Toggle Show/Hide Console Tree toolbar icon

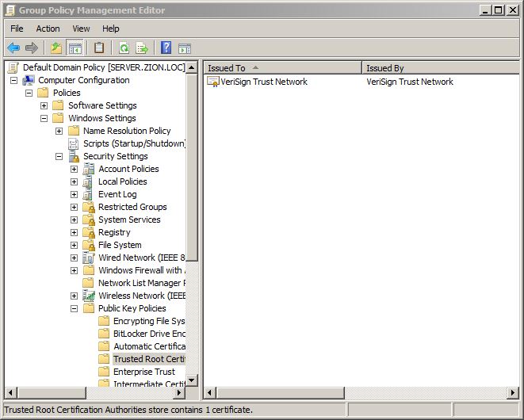click(x=75, y=48)
